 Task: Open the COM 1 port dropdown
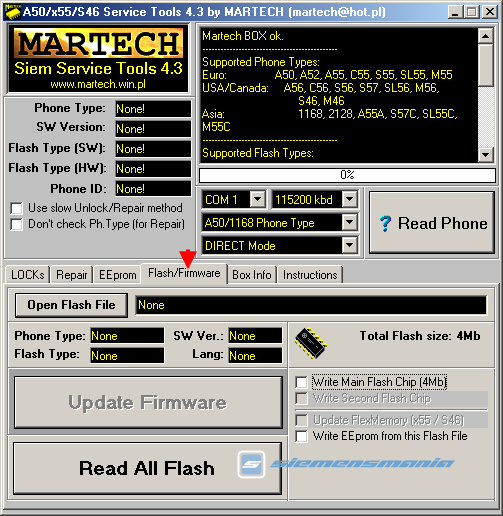click(x=257, y=199)
